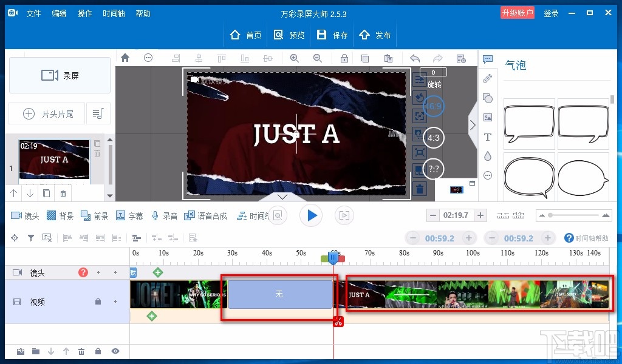Click the undo arrow icon

coord(415,59)
